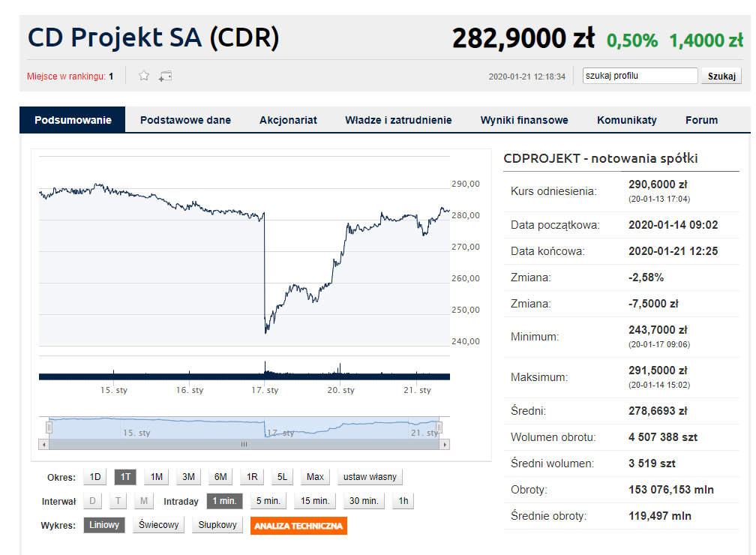The height and width of the screenshot is (555, 756).
Task: Click Minimum value 243,7000 zł
Action: pyautogui.click(x=658, y=330)
